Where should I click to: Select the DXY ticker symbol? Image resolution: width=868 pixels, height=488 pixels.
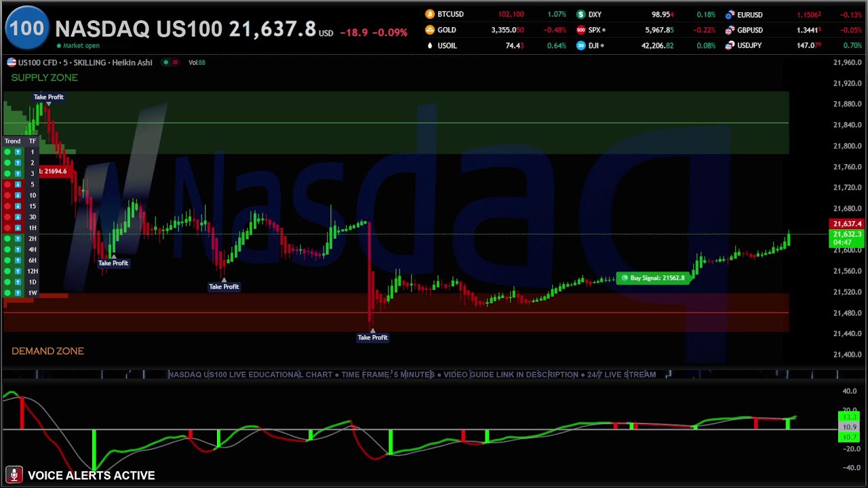tap(595, 14)
